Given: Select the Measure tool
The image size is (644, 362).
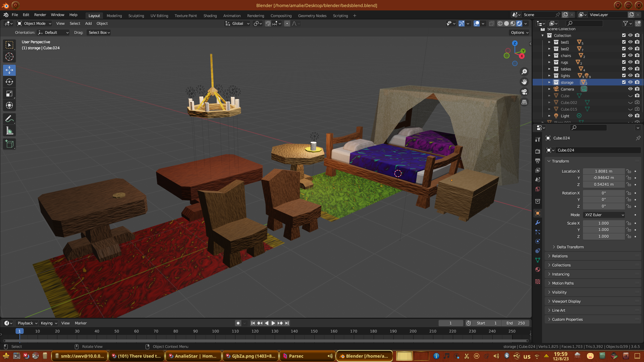Looking at the screenshot, I should (9, 131).
